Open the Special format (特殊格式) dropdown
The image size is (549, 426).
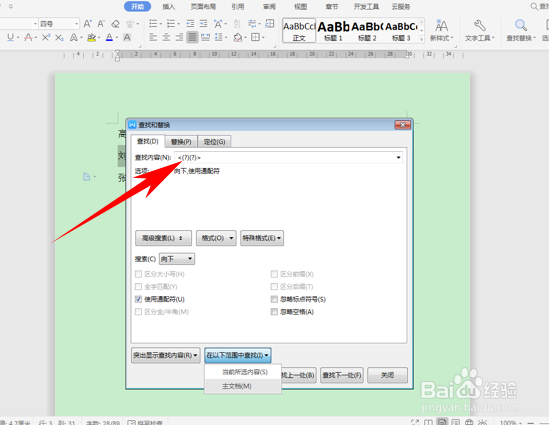262,238
